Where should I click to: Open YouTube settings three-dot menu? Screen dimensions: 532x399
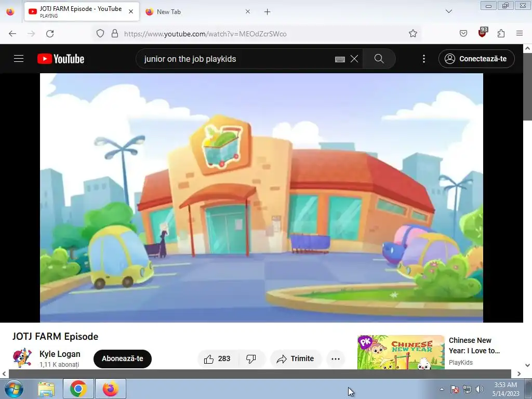424,59
